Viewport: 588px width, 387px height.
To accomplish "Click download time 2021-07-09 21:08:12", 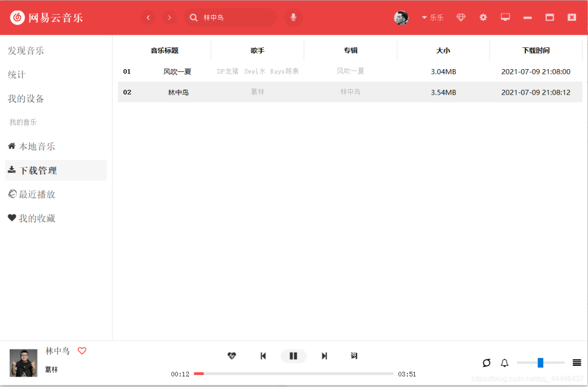I will (536, 92).
